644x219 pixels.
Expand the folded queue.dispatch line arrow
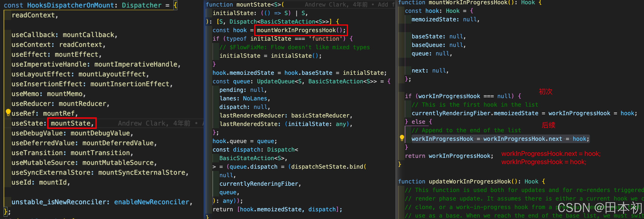214,167
